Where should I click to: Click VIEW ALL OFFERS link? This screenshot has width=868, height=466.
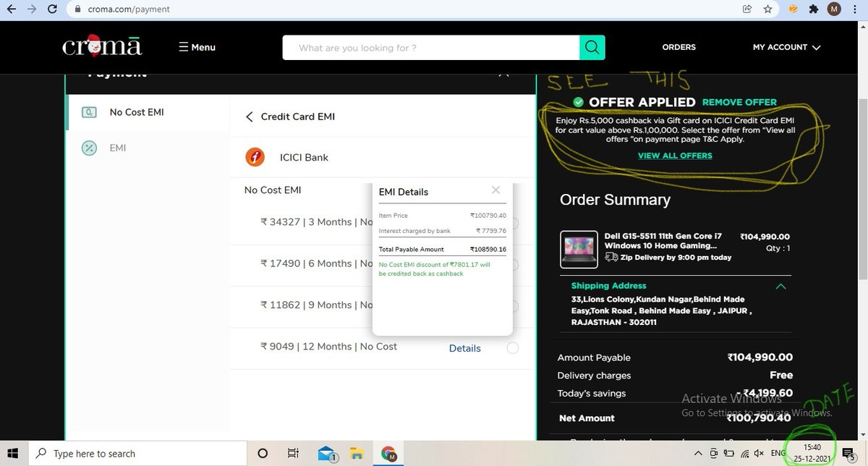click(675, 156)
